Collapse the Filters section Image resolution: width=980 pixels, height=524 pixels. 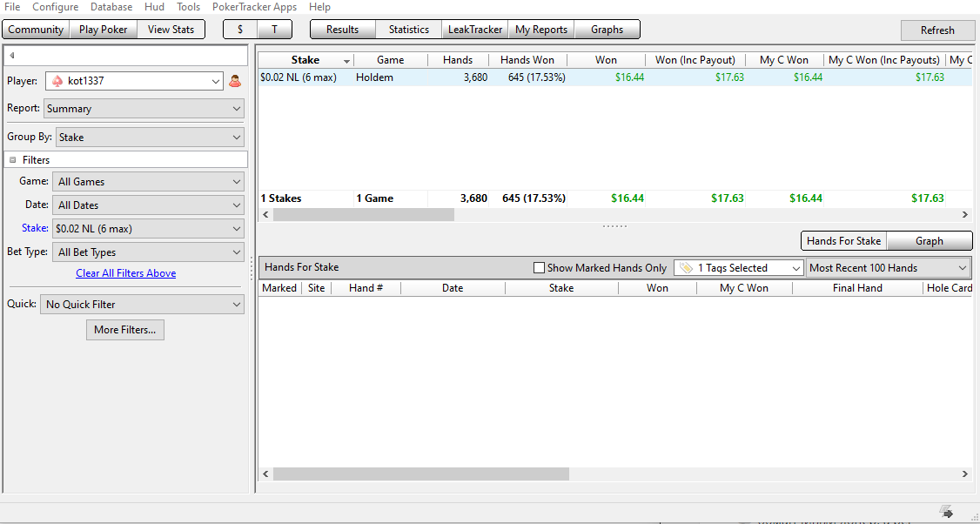point(12,160)
